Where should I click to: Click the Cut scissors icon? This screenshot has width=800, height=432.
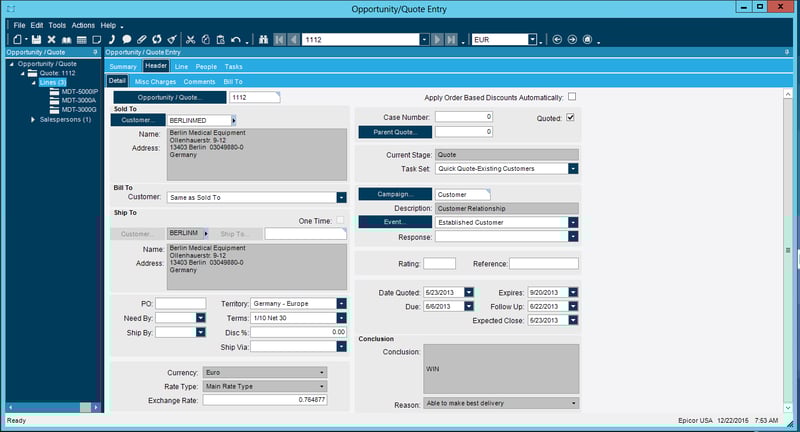coord(190,39)
